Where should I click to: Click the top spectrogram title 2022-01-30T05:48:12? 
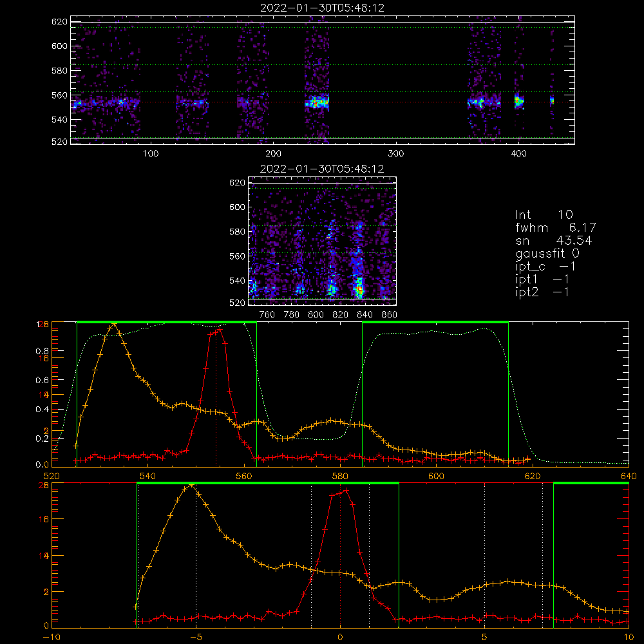pos(323,8)
